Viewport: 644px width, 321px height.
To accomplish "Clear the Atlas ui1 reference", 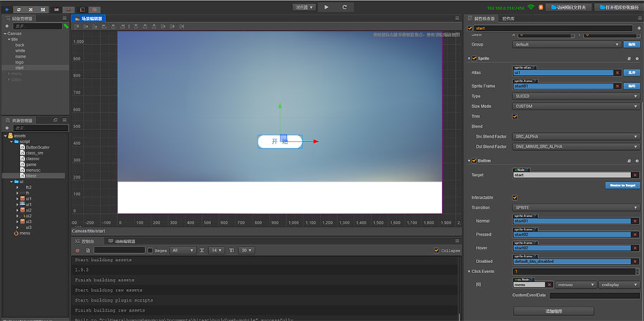I will pyautogui.click(x=618, y=73).
